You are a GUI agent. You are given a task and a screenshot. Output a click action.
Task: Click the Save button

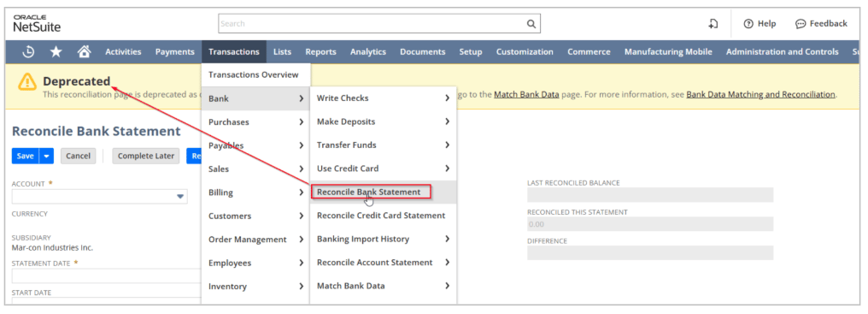click(26, 157)
